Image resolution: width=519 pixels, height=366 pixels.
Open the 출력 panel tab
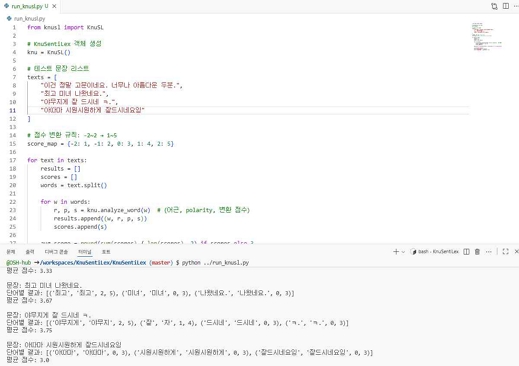(30, 252)
